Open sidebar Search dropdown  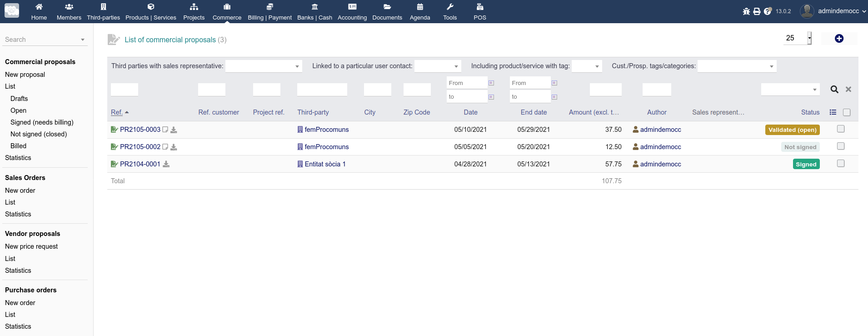click(45, 40)
